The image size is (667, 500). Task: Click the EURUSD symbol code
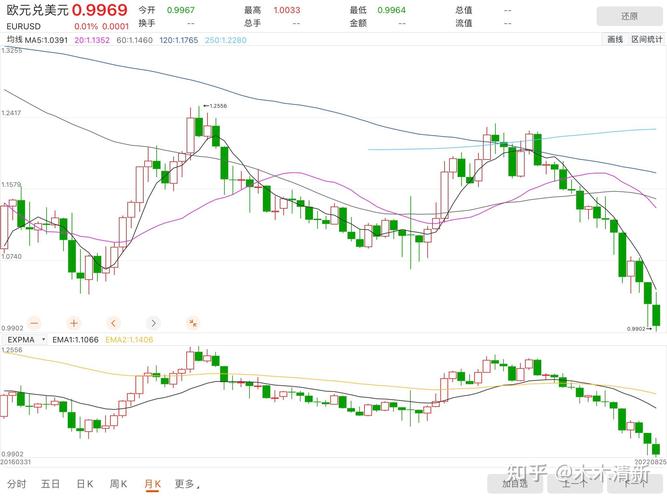(22, 26)
